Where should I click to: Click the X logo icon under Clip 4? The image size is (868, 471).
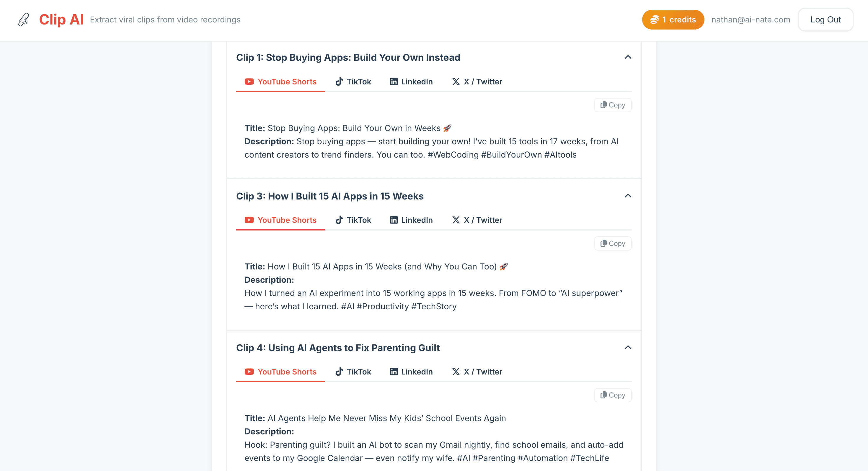(x=456, y=372)
